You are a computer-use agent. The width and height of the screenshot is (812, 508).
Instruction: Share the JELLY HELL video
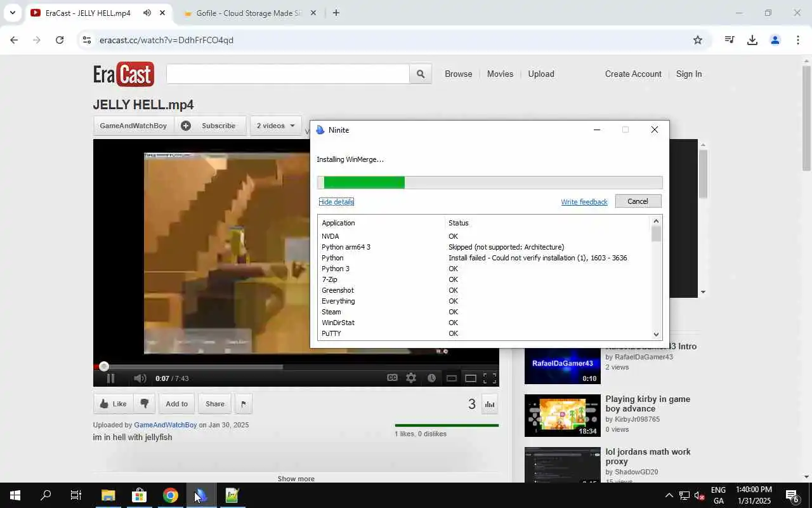[x=214, y=404]
